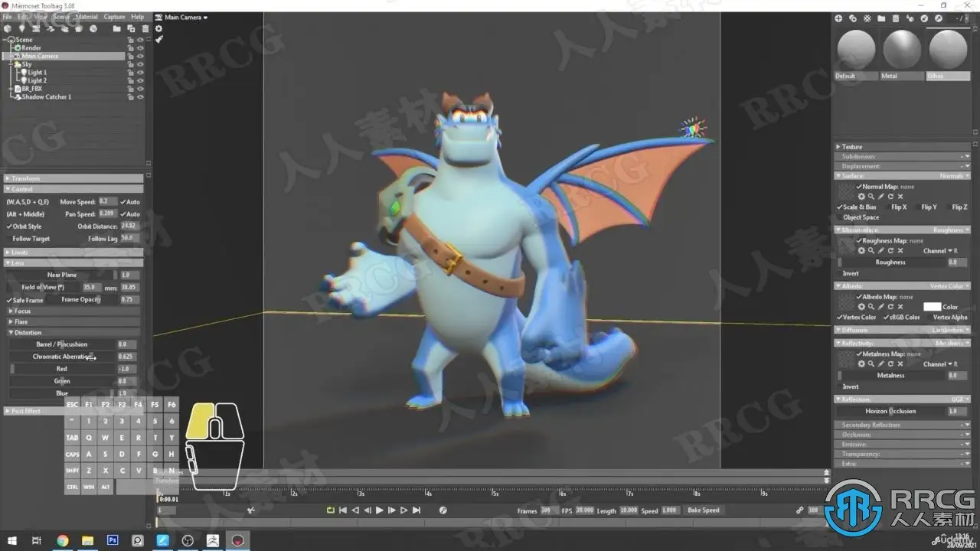The width and height of the screenshot is (980, 551).
Task: Step forward one frame
Action: 392,510
